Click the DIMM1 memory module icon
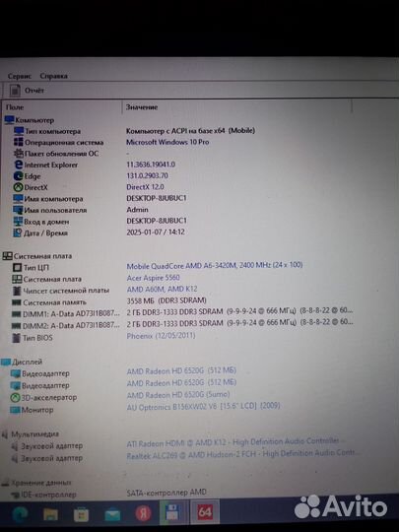The height and width of the screenshot is (532, 399). pyautogui.click(x=17, y=314)
